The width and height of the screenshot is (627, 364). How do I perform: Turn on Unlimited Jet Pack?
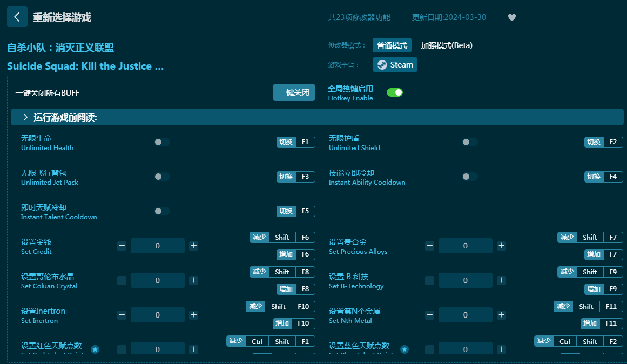[x=162, y=177]
